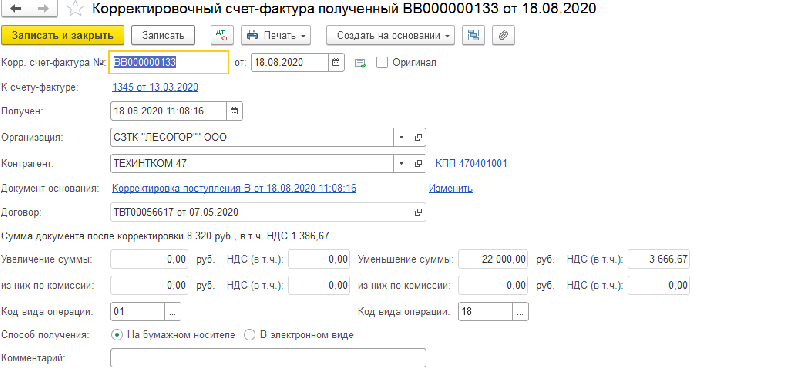Open calendar for invoice date 18.08.2020
The image size is (800, 378).
[336, 63]
